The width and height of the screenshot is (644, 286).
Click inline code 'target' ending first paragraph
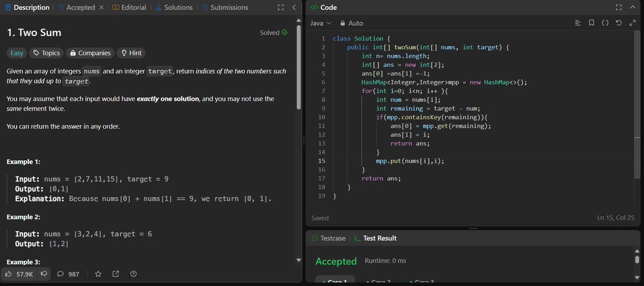(x=77, y=82)
